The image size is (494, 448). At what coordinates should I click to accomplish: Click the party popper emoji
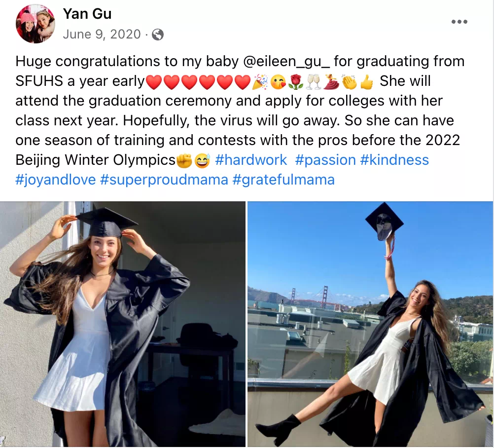coord(260,81)
